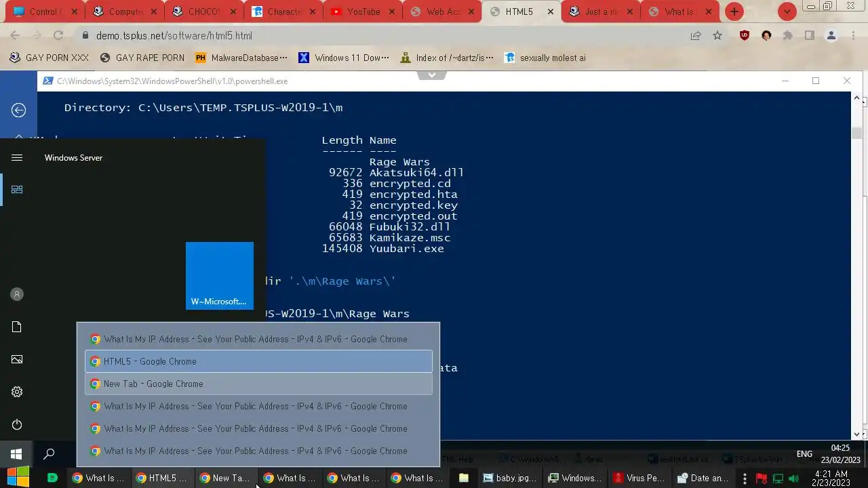The height and width of the screenshot is (488, 868).
Task: Select New Tab - Google Chrome in window list
Action: pyautogui.click(x=258, y=384)
